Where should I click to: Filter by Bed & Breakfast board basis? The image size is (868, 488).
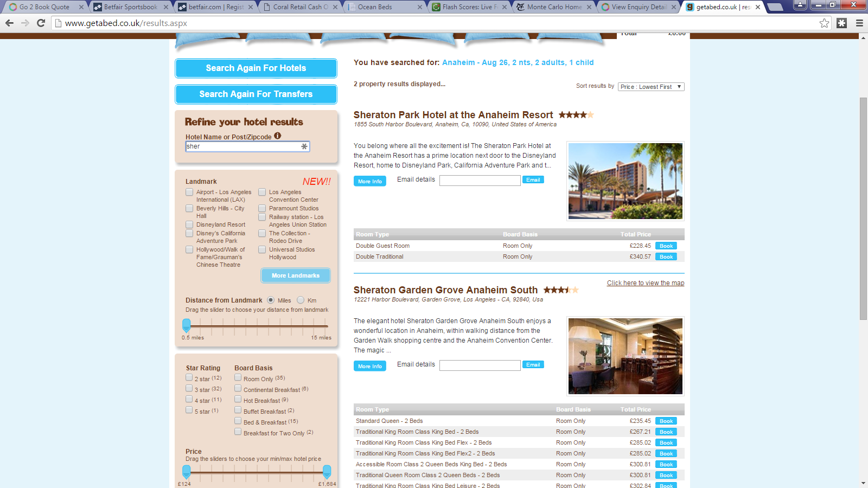pyautogui.click(x=238, y=421)
